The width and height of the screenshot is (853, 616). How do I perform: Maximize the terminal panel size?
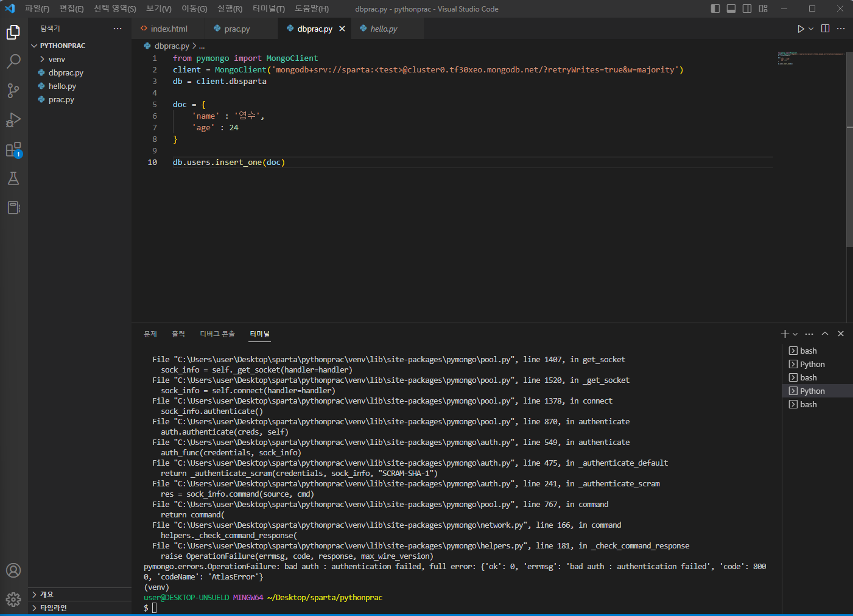point(825,334)
